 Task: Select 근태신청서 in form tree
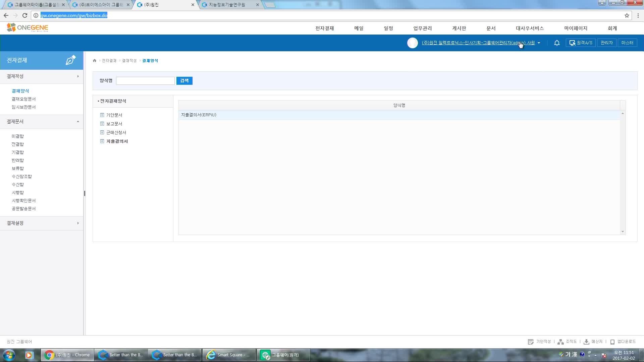click(x=116, y=132)
